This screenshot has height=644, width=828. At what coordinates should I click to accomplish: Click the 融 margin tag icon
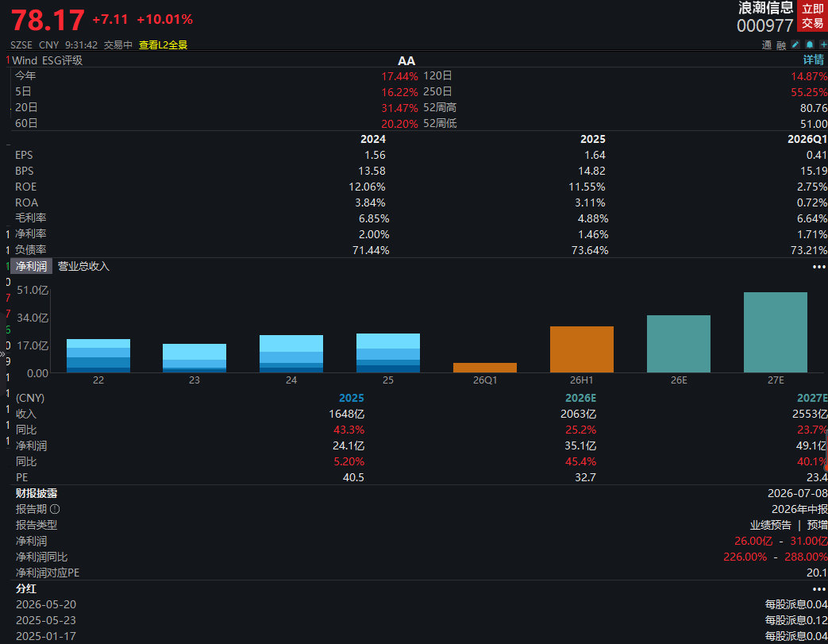coord(781,45)
